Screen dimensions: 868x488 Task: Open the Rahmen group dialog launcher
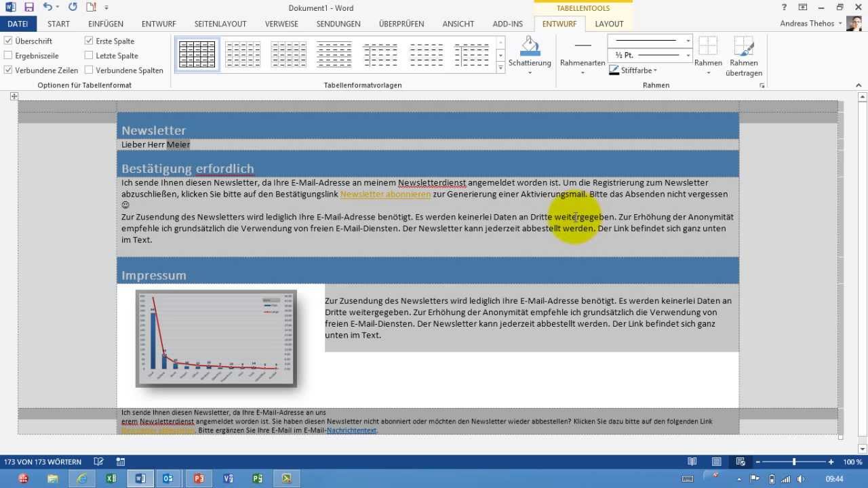(x=762, y=85)
